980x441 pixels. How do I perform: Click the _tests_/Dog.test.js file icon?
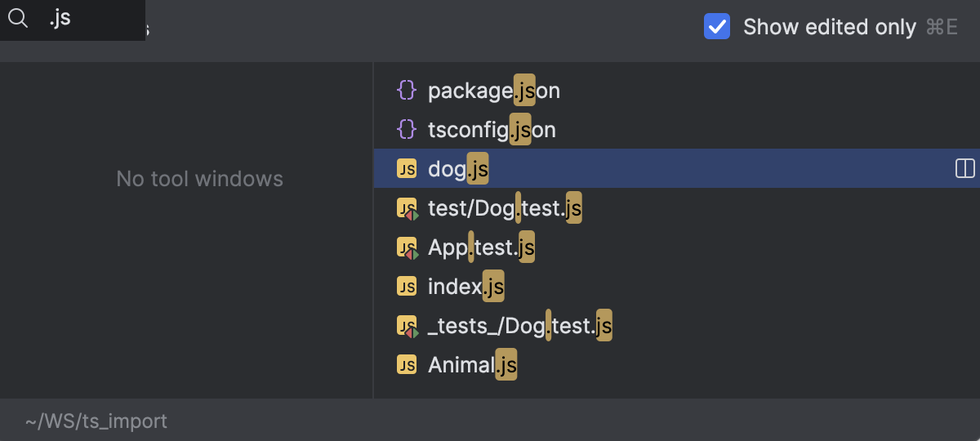pos(407,326)
